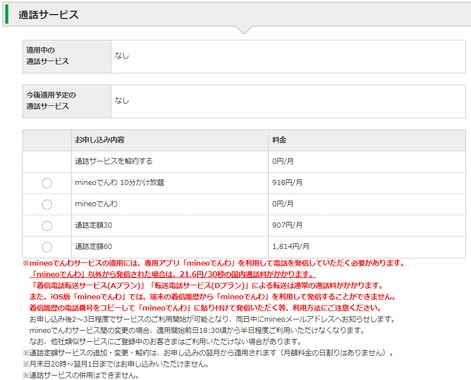The height and width of the screenshot is (380, 471).
Task: Click the 918円/月 price cell
Action: 367,183
